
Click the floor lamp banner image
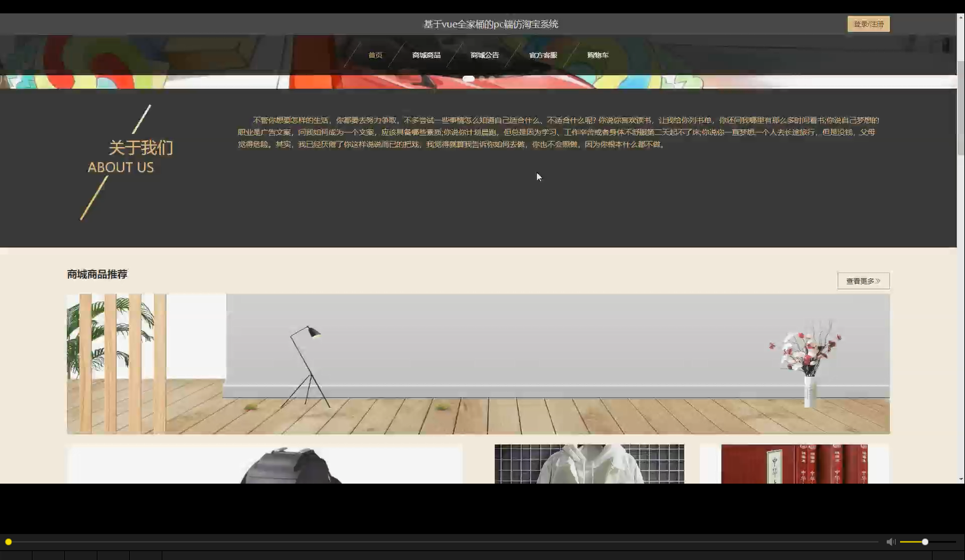point(477,364)
